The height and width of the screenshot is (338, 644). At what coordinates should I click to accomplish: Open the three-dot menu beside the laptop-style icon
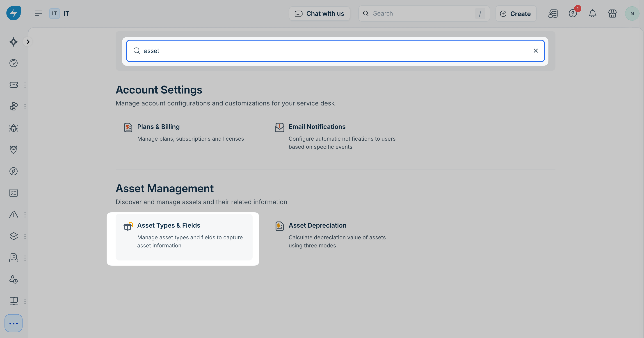pyautogui.click(x=25, y=258)
